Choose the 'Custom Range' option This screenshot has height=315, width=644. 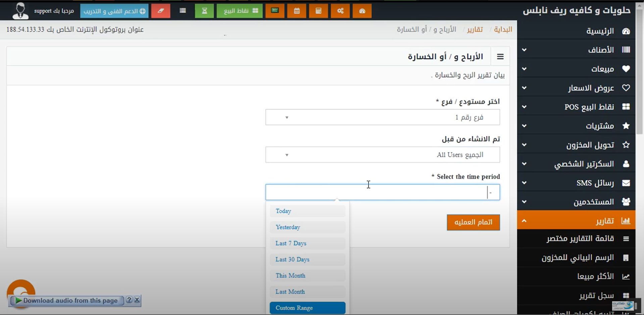click(307, 308)
